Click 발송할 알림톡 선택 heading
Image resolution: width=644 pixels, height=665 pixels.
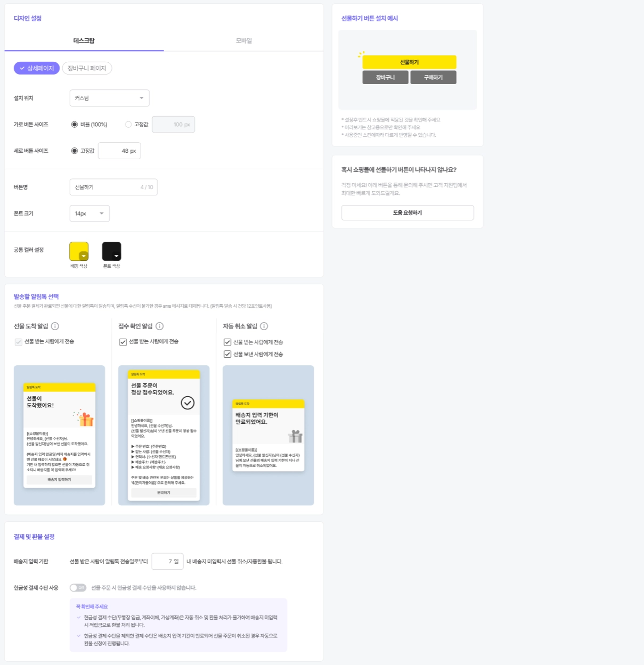click(36, 297)
